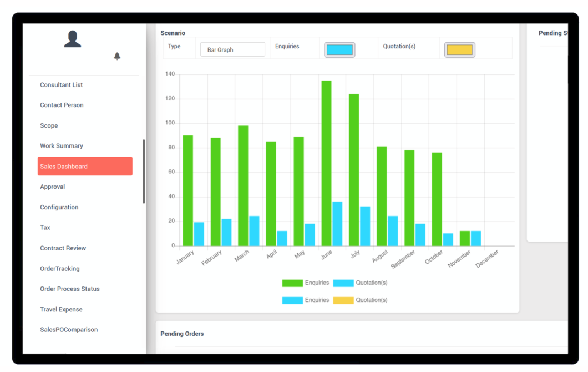Toggle yellow Quotation(s) legend entry
The width and height of the screenshot is (588, 372).
361,300
